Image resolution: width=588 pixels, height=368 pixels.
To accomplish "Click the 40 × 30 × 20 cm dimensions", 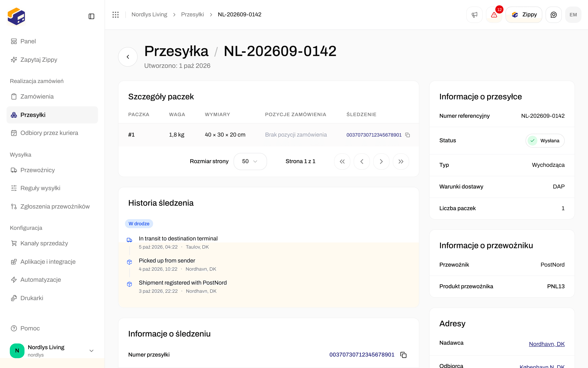I will (x=225, y=135).
